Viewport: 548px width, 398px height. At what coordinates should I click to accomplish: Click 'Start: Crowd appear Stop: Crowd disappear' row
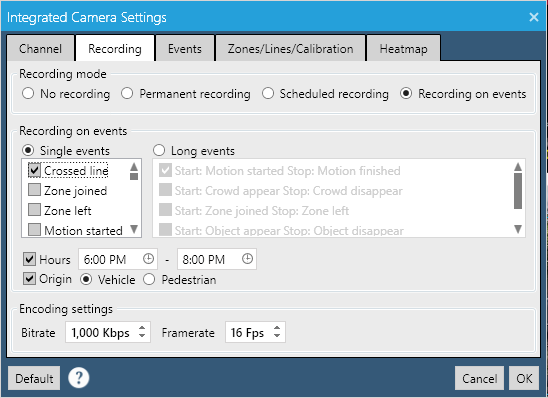coord(280,190)
